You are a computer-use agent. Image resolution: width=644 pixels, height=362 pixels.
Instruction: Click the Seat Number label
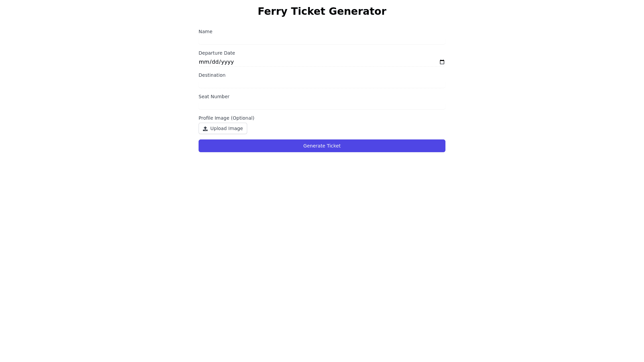tap(214, 97)
